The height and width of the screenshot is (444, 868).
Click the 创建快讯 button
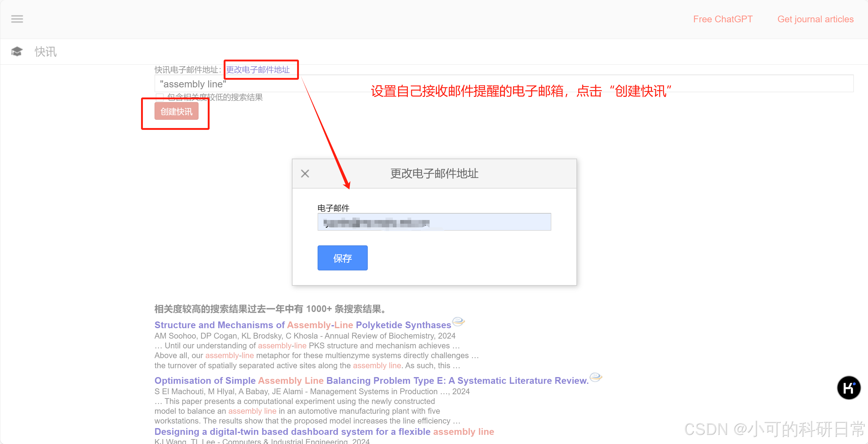pyautogui.click(x=176, y=112)
